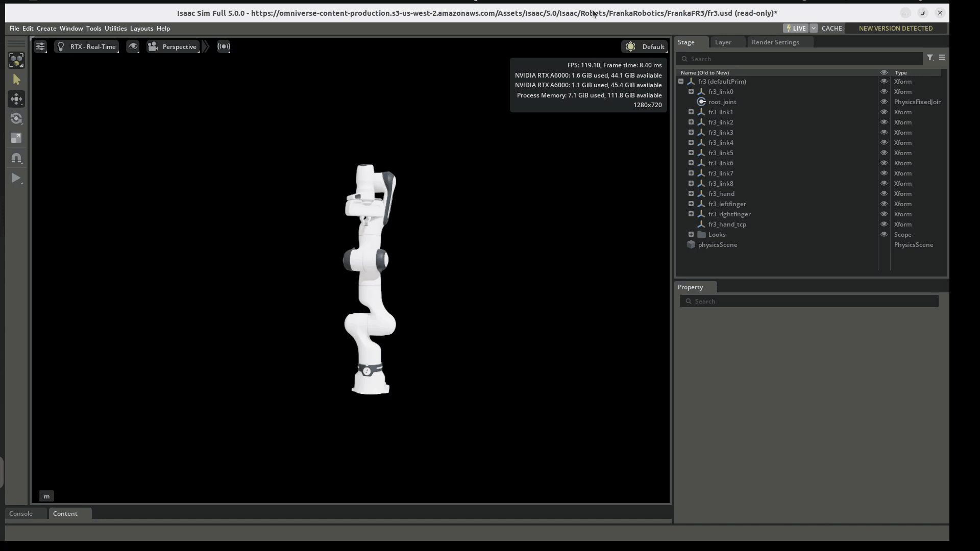
Task: Open viewport show/hide eye menu
Action: [133, 46]
